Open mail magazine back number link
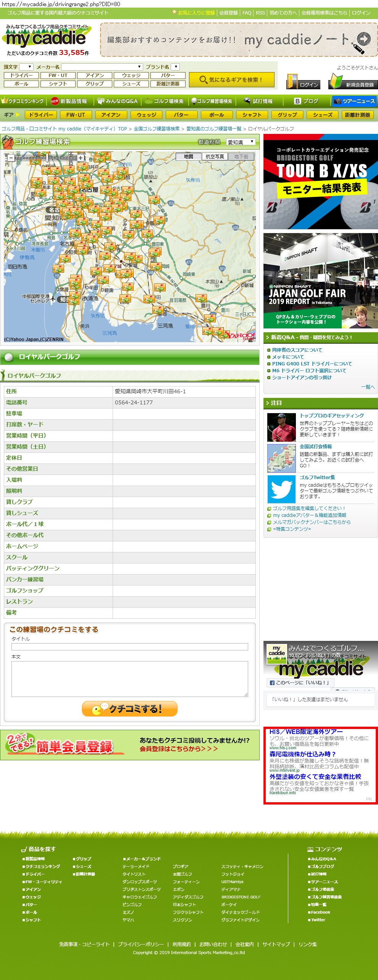 click(312, 522)
